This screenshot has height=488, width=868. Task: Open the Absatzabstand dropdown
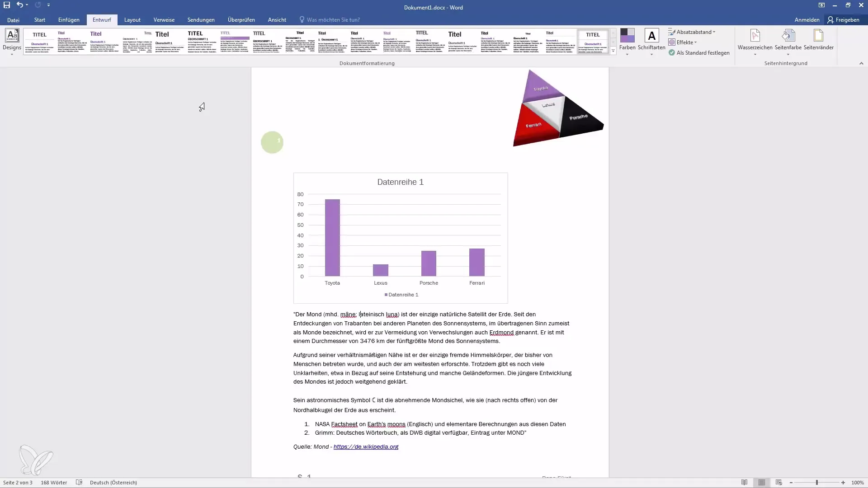(x=692, y=32)
